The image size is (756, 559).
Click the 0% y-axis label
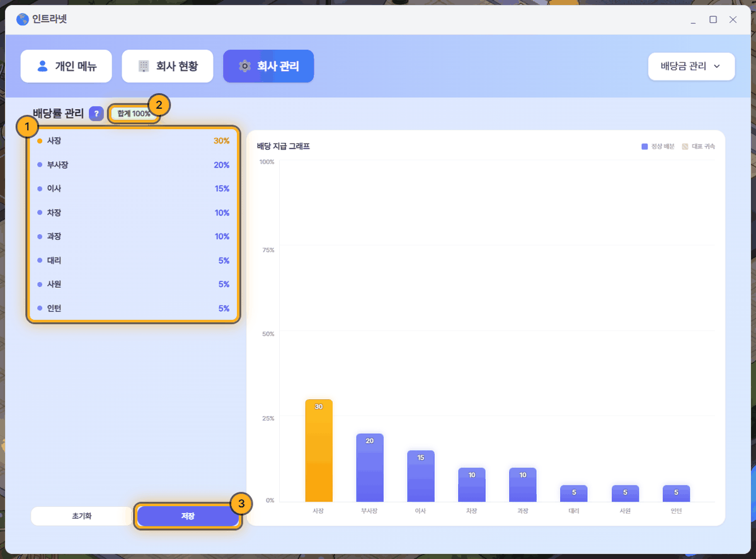click(x=269, y=500)
